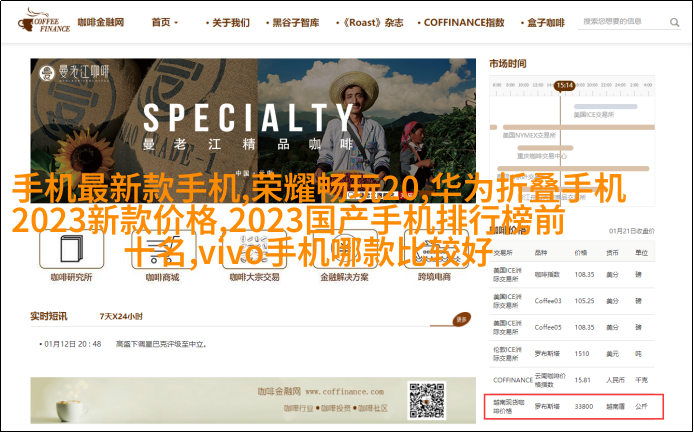Screen dimensions: 694x433
Task: Expand the 首页 dropdown arrow
Action: pos(176,23)
